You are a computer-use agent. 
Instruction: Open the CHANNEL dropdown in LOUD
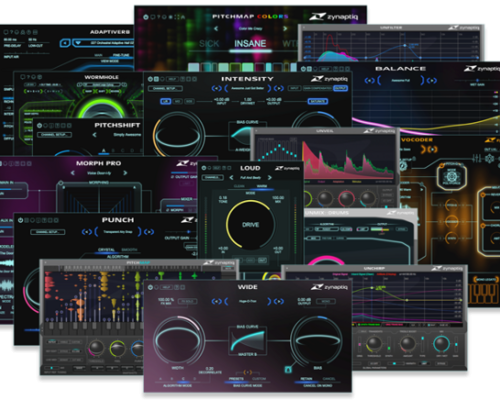(212, 178)
